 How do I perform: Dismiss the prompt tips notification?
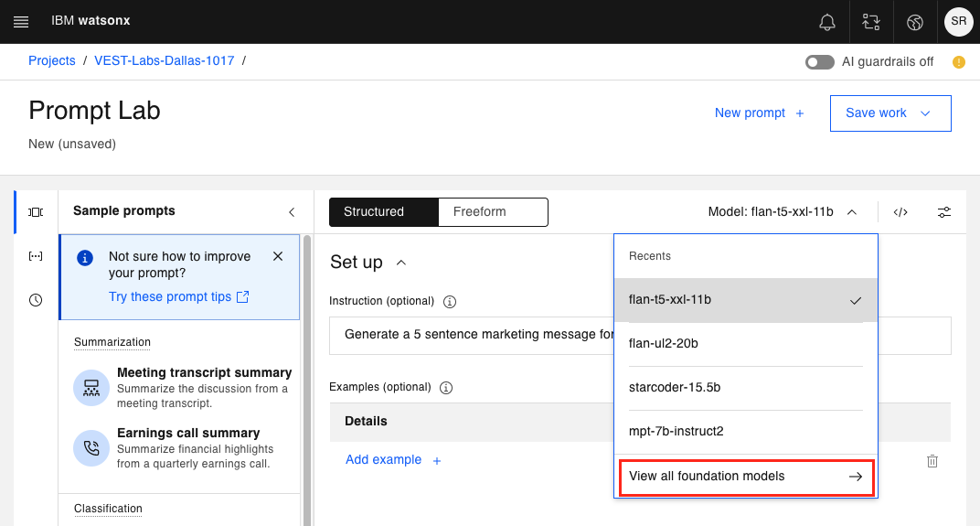tap(278, 256)
